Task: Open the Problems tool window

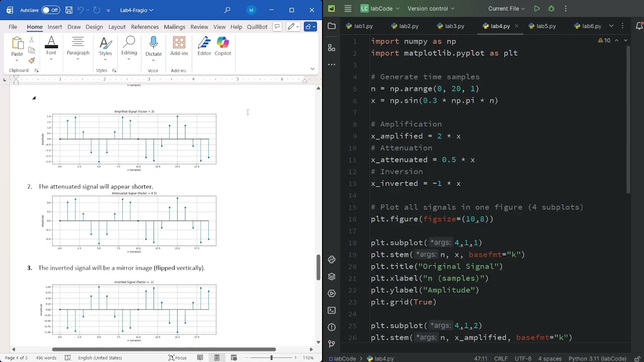Action: pyautogui.click(x=332, y=327)
